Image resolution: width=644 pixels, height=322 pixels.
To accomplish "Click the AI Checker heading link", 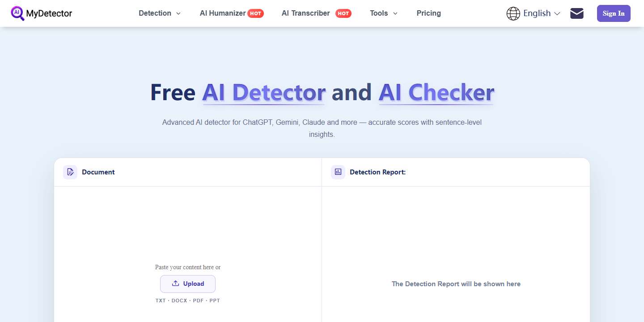I will point(436,93).
